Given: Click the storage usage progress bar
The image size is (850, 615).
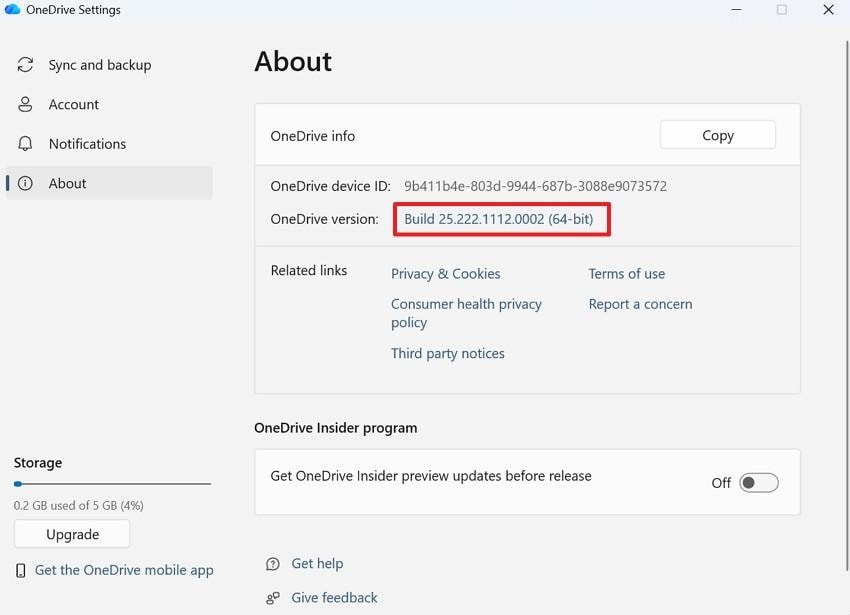Looking at the screenshot, I should tap(112, 483).
